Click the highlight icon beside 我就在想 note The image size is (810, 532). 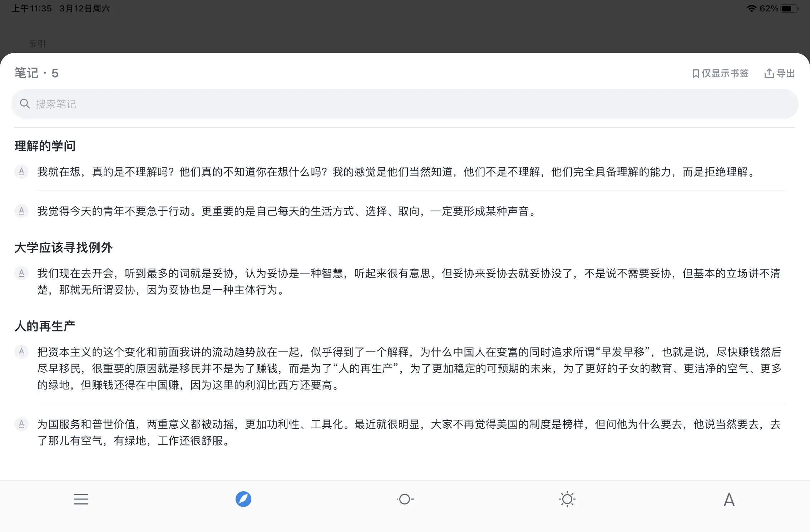(x=21, y=172)
